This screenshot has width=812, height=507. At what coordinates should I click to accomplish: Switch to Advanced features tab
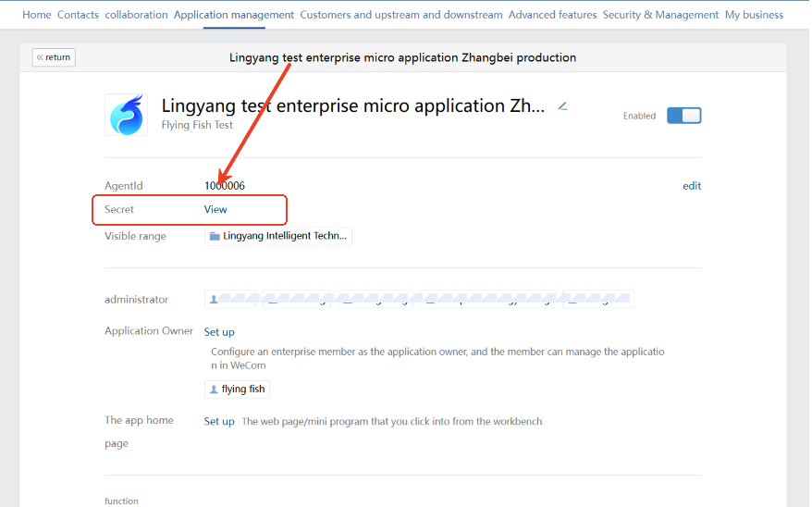click(552, 15)
